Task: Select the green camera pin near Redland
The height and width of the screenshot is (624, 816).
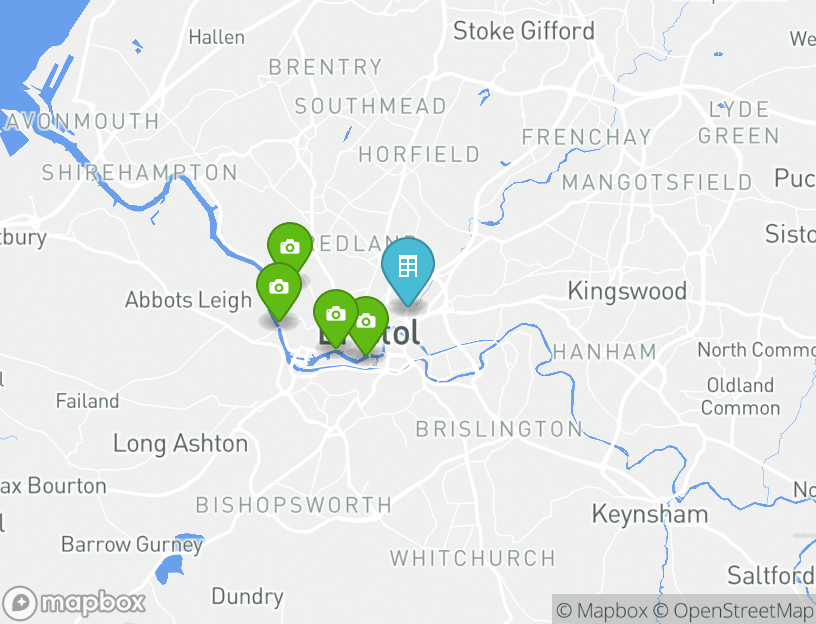Action: point(290,248)
